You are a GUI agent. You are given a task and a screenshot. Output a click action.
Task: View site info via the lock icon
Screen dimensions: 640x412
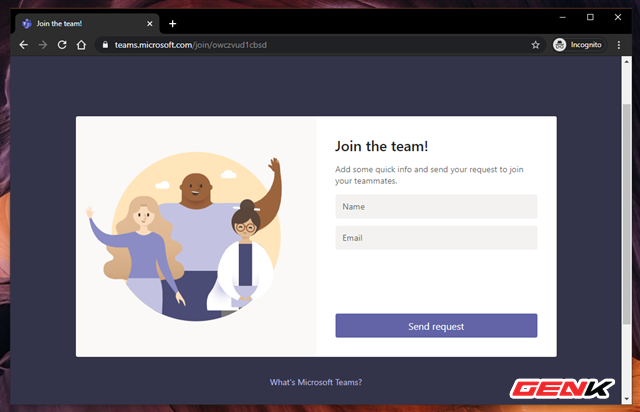tap(104, 45)
